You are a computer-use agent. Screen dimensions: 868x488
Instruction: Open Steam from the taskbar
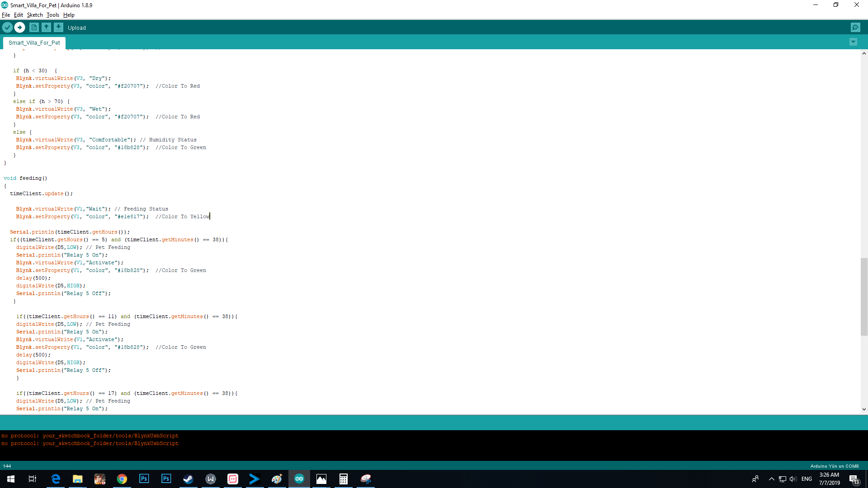coord(188,479)
